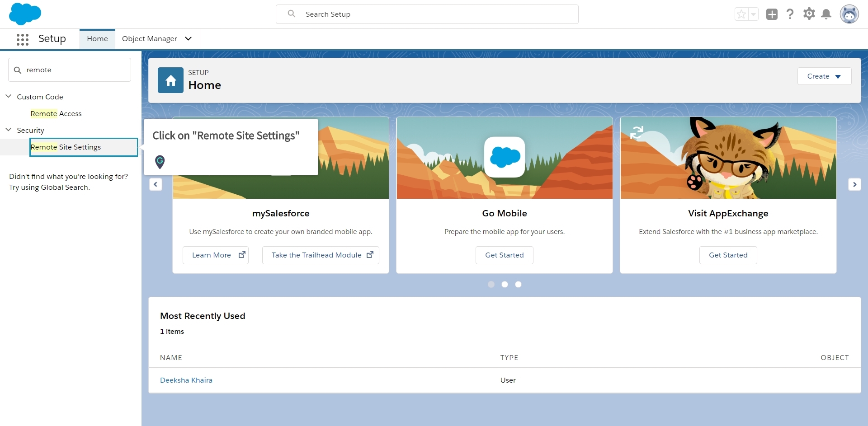Click the Salesforce cloud logo
Viewport: 868px width, 426px height.
[25, 14]
